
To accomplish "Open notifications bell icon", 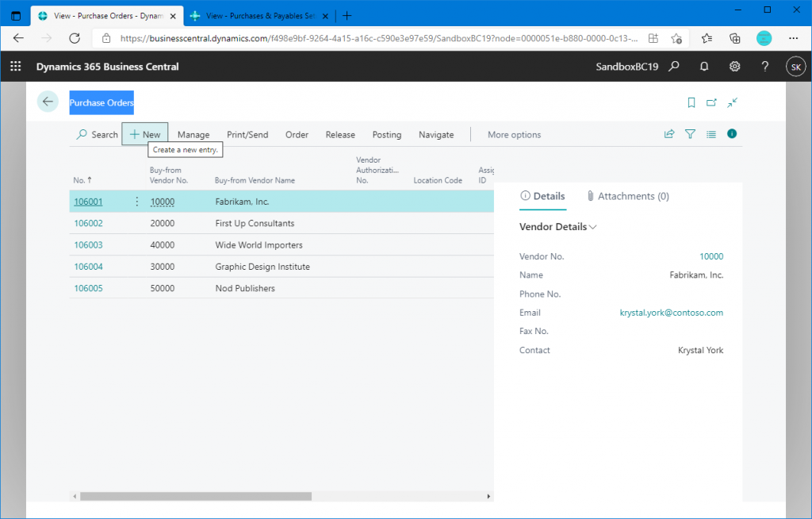I will [704, 67].
